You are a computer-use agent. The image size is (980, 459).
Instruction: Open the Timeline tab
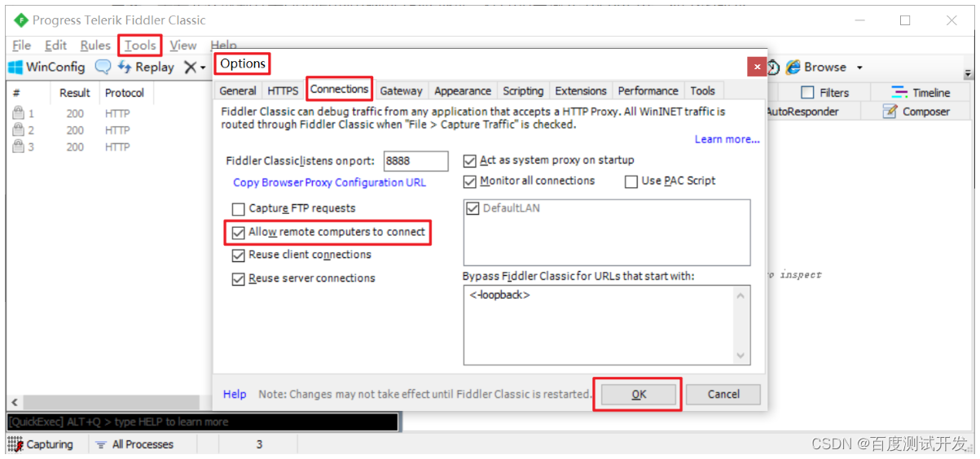pyautogui.click(x=921, y=93)
